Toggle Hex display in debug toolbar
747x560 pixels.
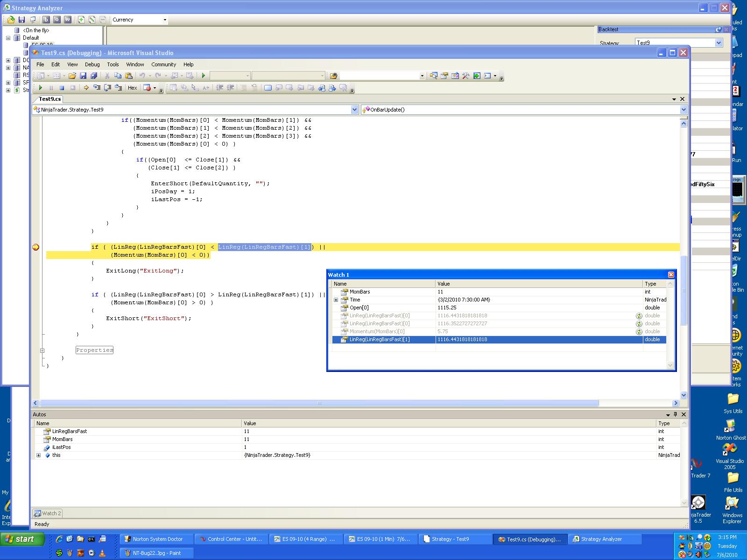pyautogui.click(x=133, y=88)
